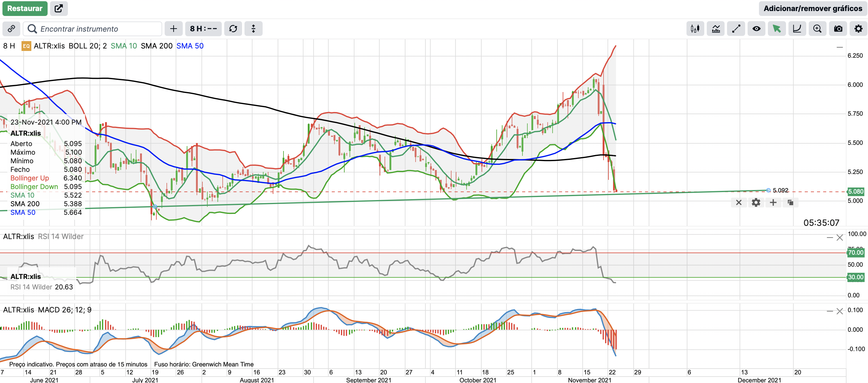Select the trendline drawing tool

736,29
